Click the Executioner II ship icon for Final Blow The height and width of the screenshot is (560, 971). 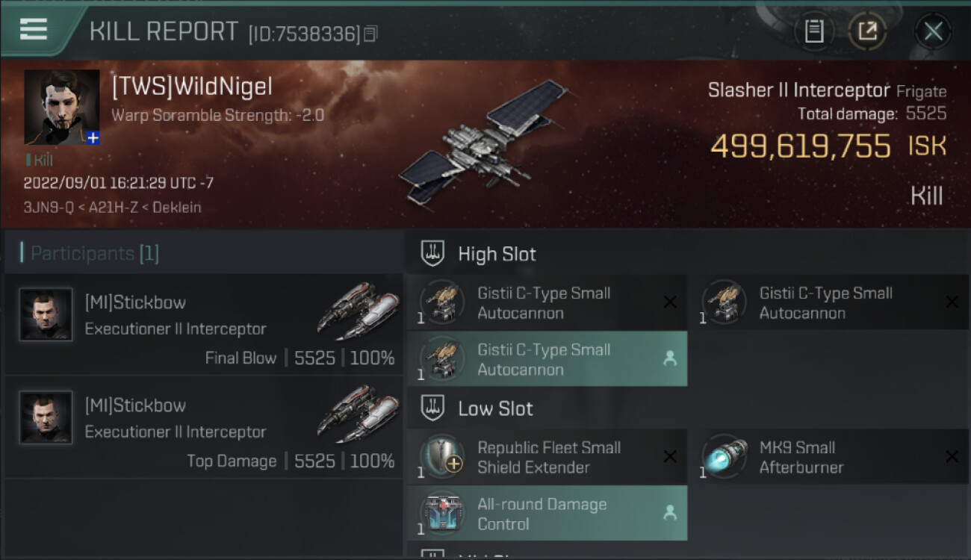click(358, 311)
